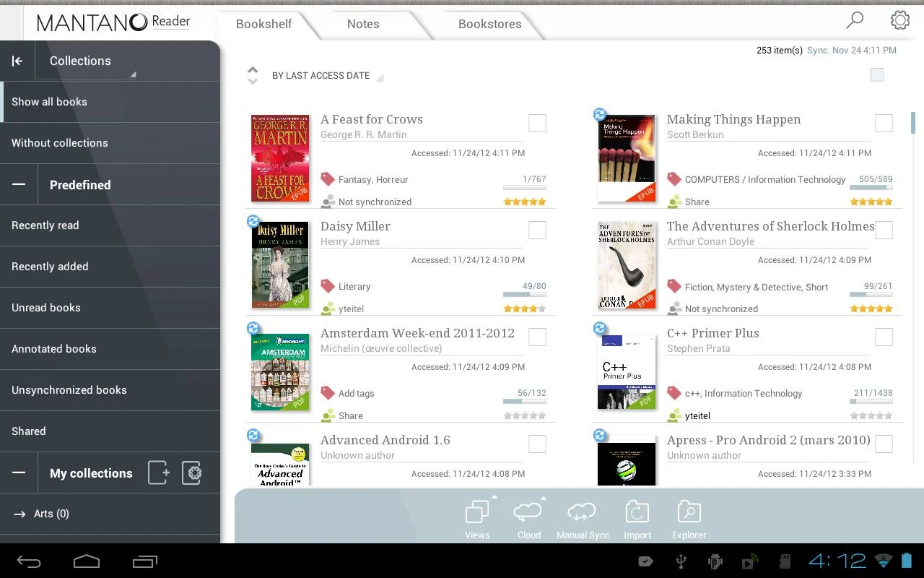Viewport: 924px width, 578px height.
Task: Click the tag icon on Daisy Miller
Action: [x=327, y=286]
